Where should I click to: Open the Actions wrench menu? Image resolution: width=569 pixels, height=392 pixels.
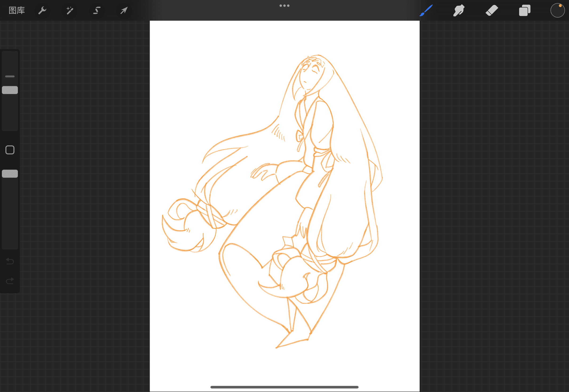42,10
